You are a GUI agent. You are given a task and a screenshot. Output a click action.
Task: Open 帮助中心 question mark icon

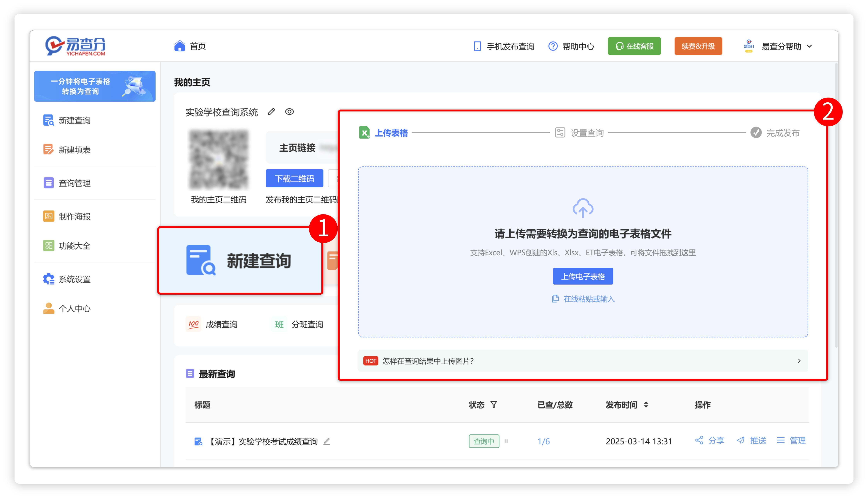553,46
